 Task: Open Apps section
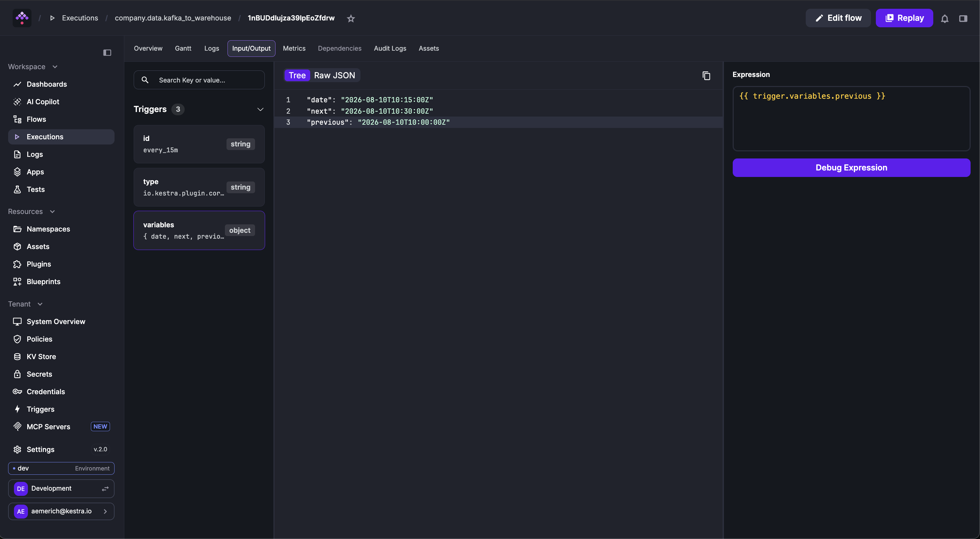pos(61,172)
